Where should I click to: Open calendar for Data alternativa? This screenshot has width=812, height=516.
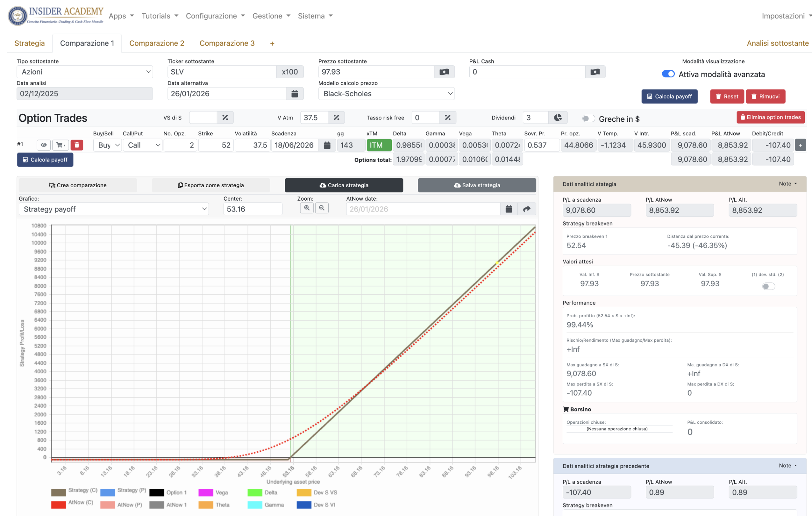294,94
